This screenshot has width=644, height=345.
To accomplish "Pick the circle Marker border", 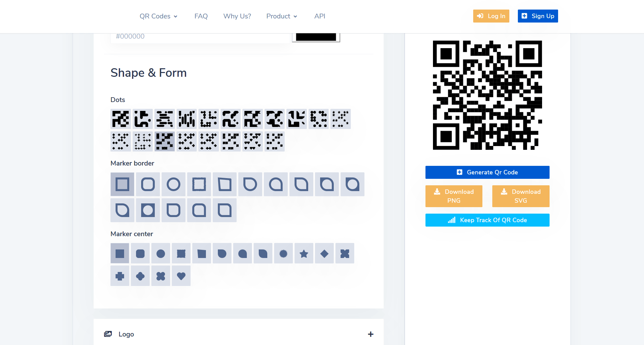I will point(174,184).
